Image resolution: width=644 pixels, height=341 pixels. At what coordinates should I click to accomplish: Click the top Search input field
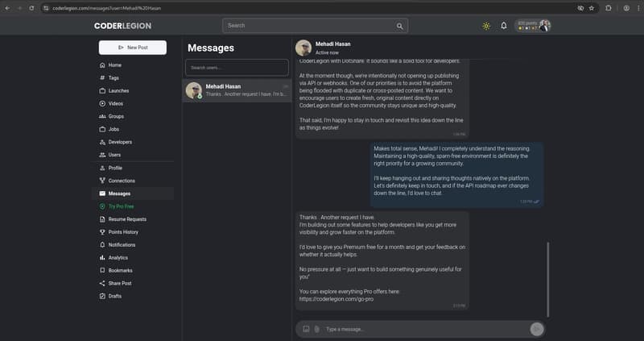(x=315, y=26)
